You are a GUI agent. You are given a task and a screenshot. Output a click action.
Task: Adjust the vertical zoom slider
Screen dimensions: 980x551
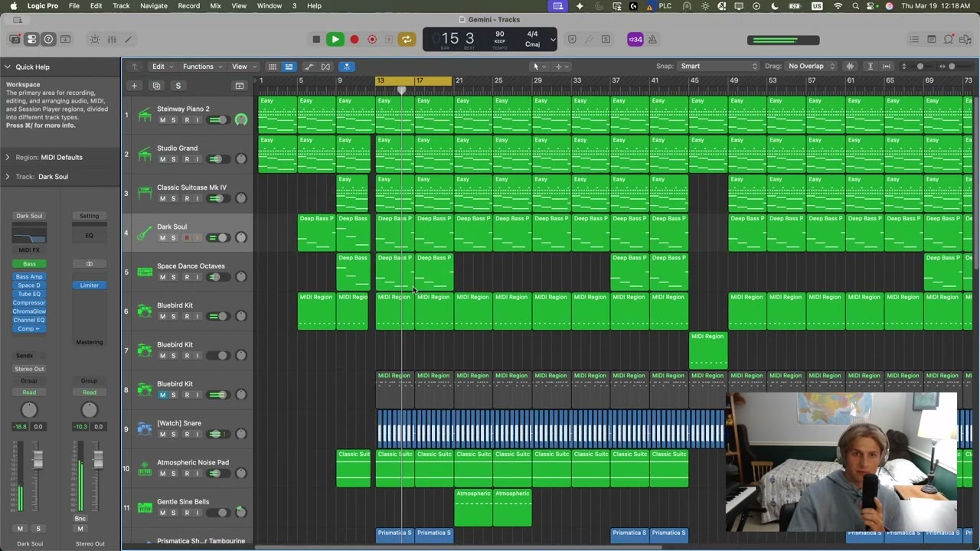pyautogui.click(x=920, y=67)
